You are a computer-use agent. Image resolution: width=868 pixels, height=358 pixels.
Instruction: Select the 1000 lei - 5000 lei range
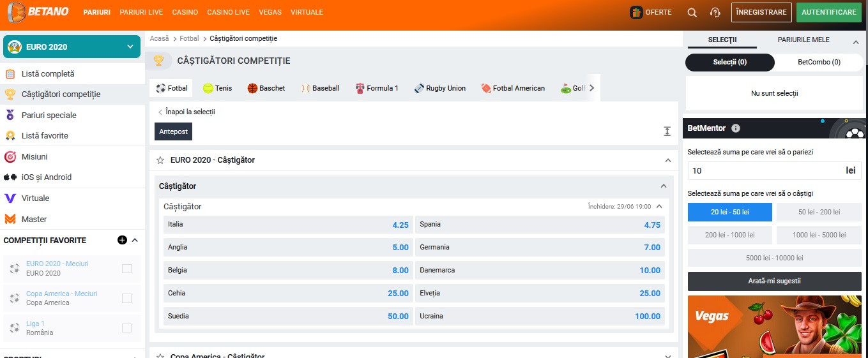pos(819,235)
